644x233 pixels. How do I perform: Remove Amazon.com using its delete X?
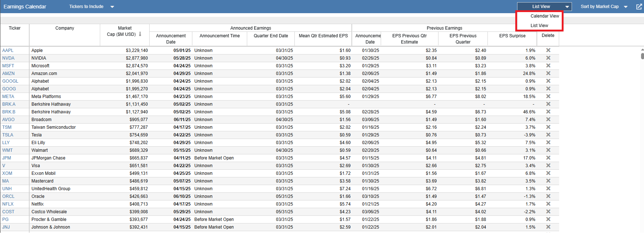click(548, 73)
